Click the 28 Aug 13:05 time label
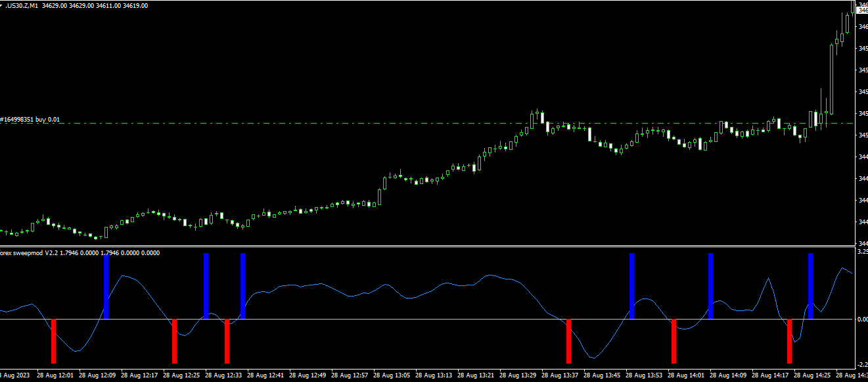The width and height of the screenshot is (868, 382). [392, 376]
